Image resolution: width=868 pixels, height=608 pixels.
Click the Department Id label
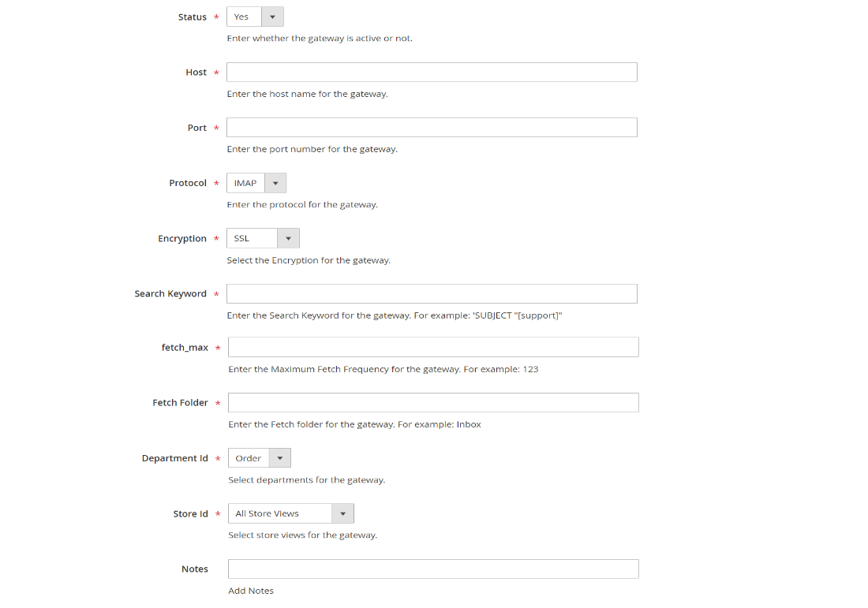(174, 458)
